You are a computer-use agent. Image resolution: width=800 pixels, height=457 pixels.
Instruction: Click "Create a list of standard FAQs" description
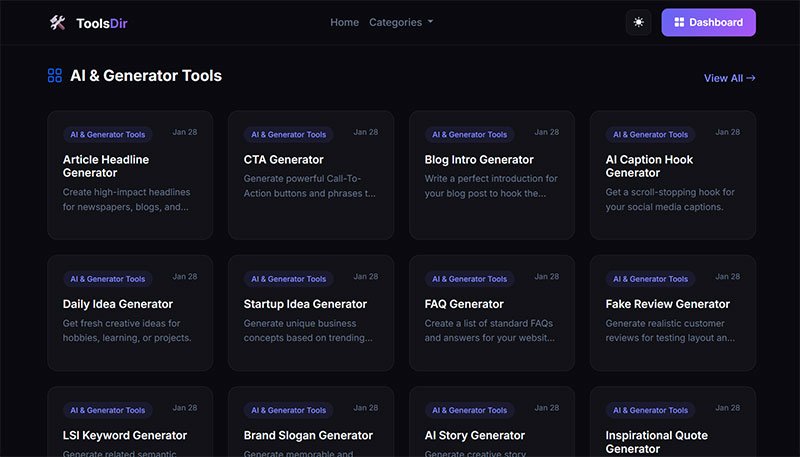[489, 331]
